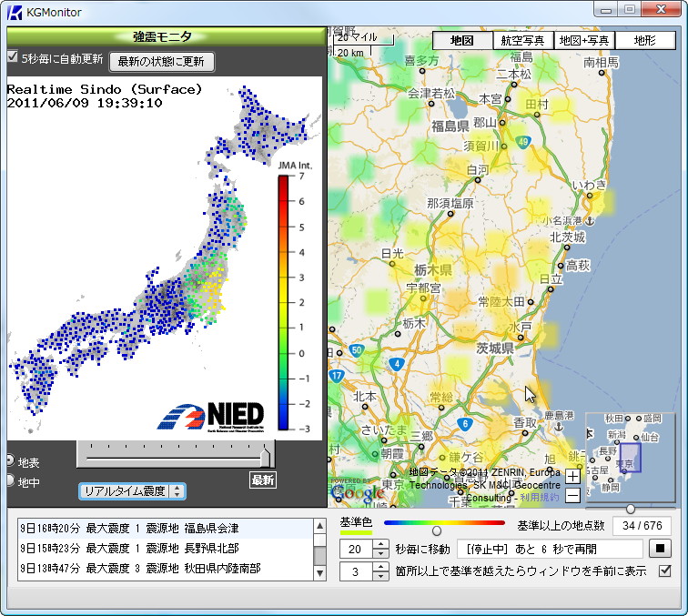Switch map to 地図 view
Screen dimensions: 688x616
[x=462, y=40]
